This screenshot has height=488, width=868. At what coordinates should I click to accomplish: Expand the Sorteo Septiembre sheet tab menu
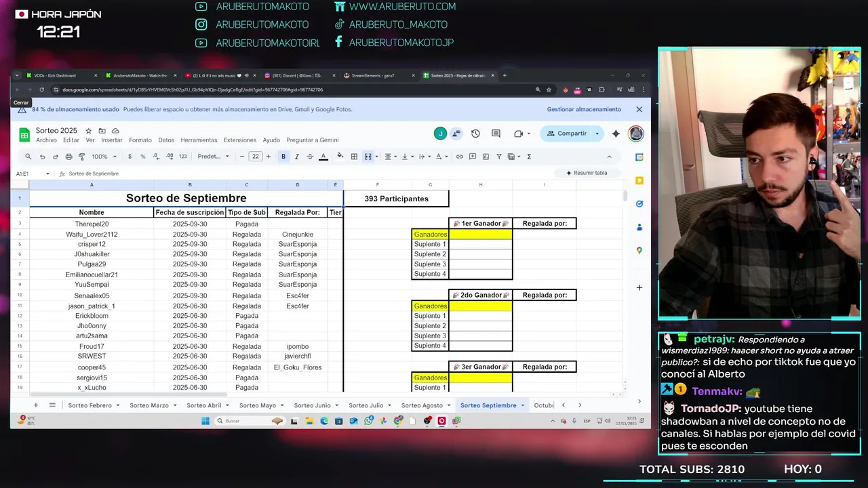coord(522,405)
